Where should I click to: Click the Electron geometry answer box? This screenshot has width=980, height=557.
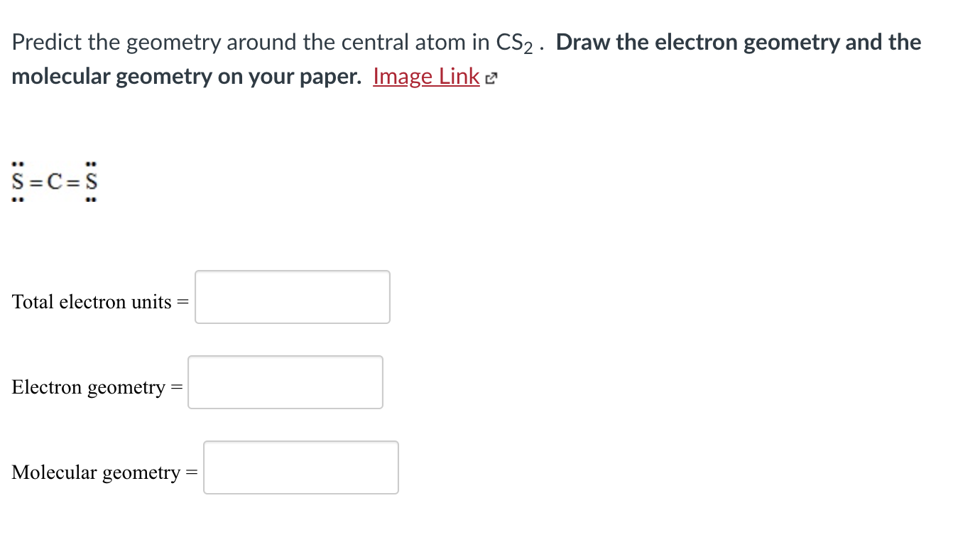(x=285, y=382)
